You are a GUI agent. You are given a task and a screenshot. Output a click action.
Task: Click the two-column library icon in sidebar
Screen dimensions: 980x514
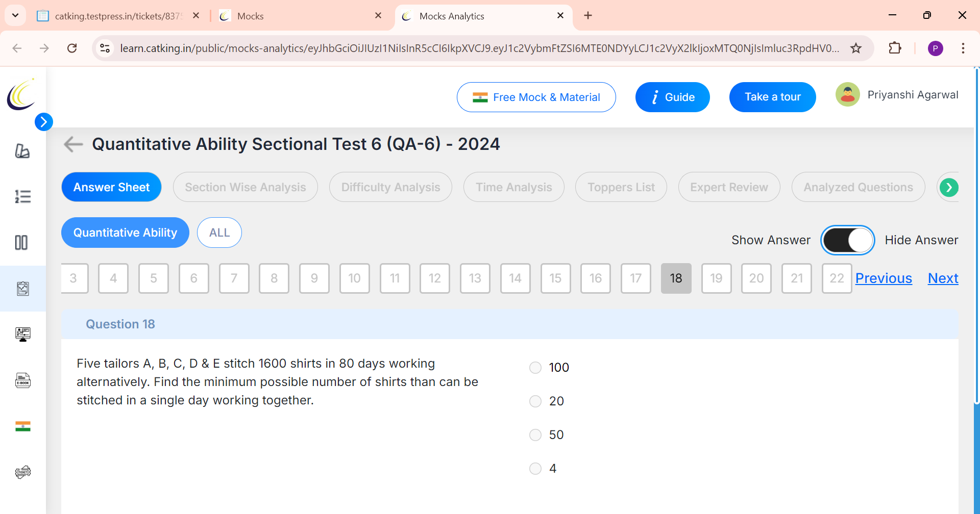(x=21, y=242)
